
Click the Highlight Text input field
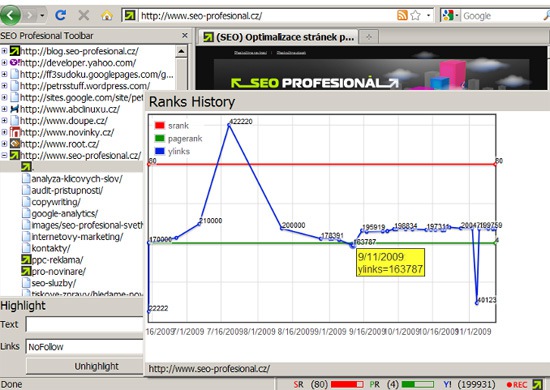tap(84, 324)
